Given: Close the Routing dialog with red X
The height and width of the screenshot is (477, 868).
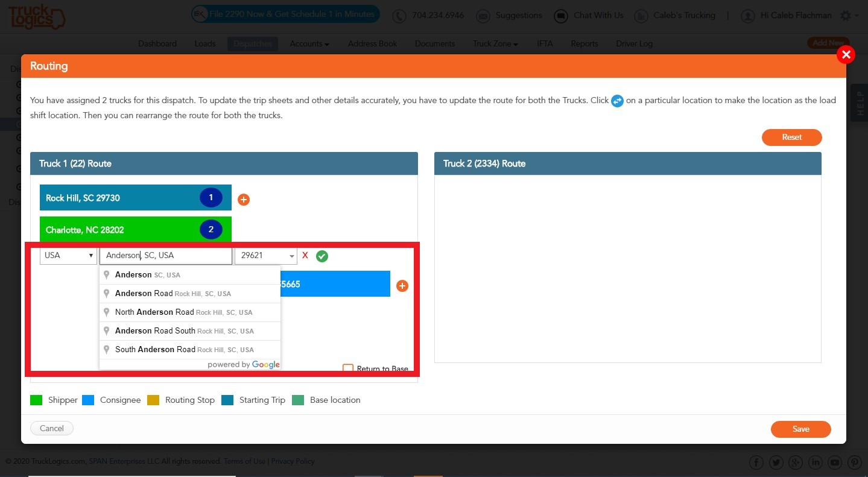Looking at the screenshot, I should [846, 55].
